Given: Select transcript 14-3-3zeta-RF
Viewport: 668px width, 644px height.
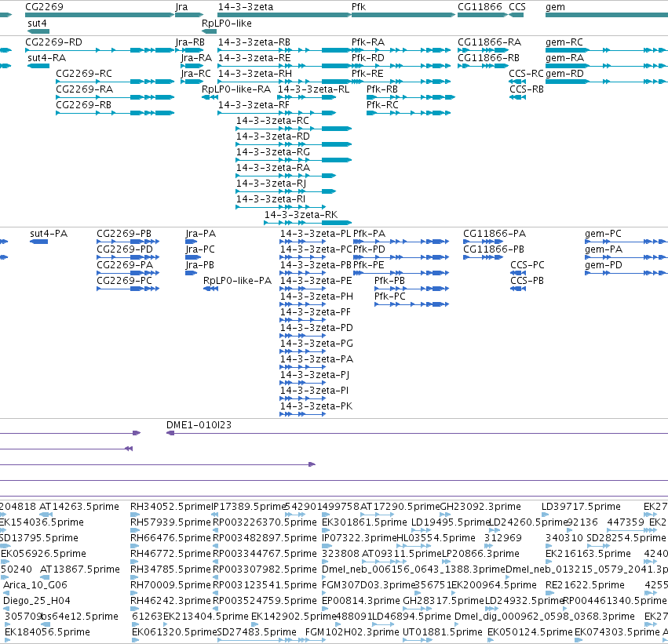Looking at the screenshot, I should click(x=277, y=113).
